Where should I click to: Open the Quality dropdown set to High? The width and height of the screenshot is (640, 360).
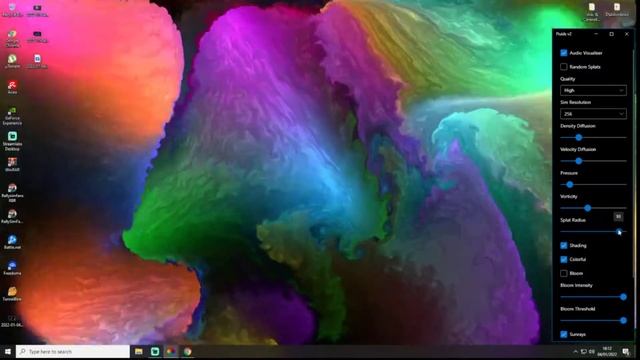pyautogui.click(x=593, y=90)
